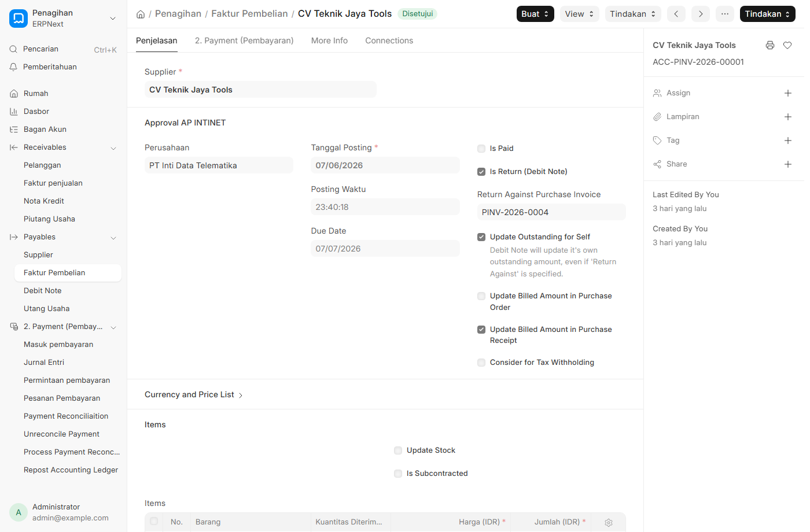Click the Tanggal Posting date field
The image size is (810, 532).
385,165
